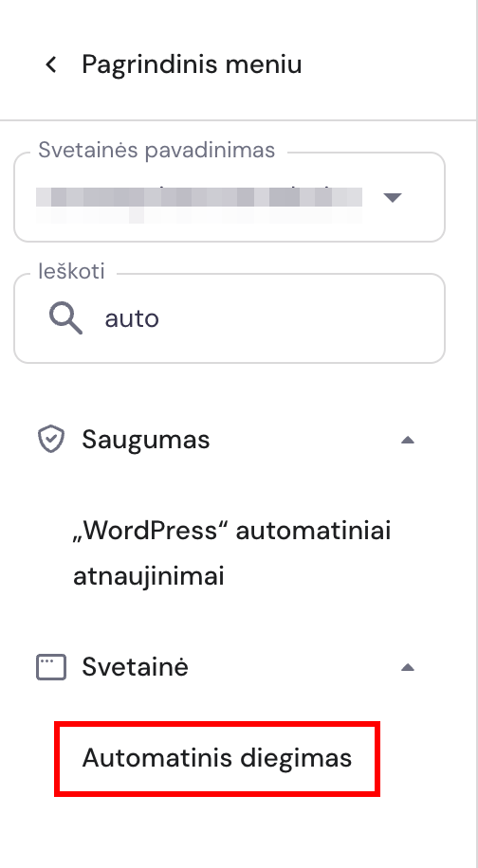Click the Ieškoti field label

(71, 272)
